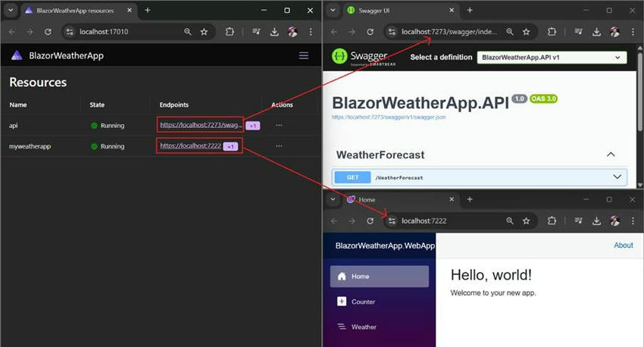The image size is (644, 347).
Task: Open downloads in the Home browser window
Action: 597,221
